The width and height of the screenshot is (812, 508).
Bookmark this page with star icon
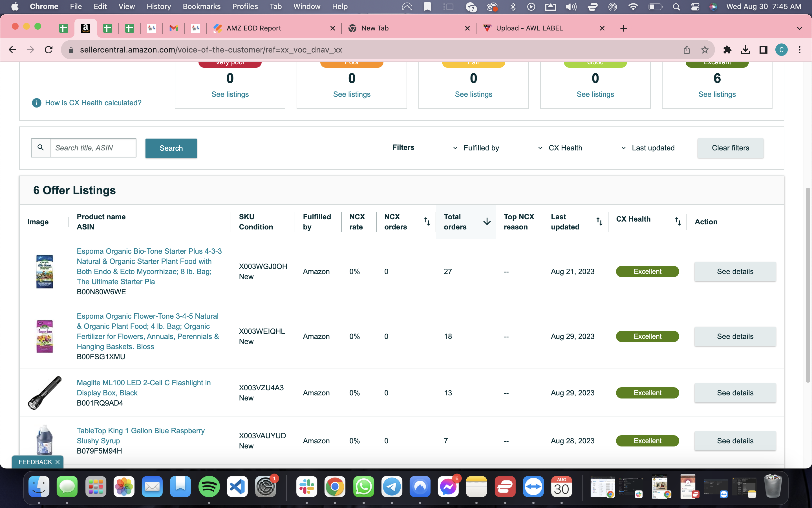[x=705, y=50]
